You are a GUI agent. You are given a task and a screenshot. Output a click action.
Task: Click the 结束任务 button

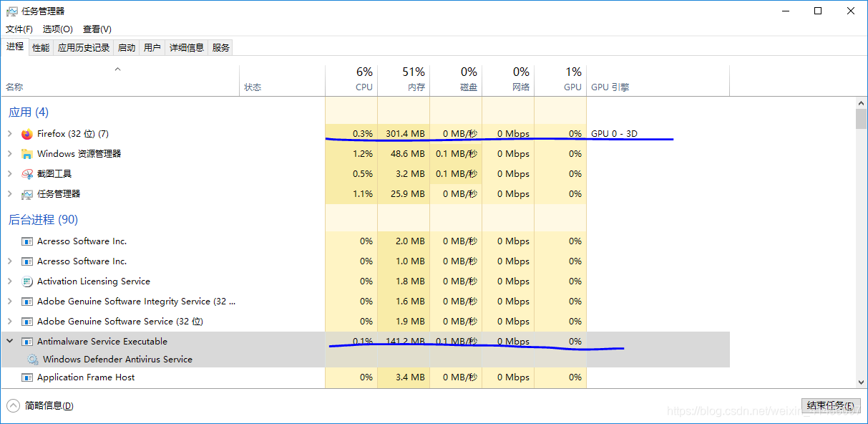(831, 406)
